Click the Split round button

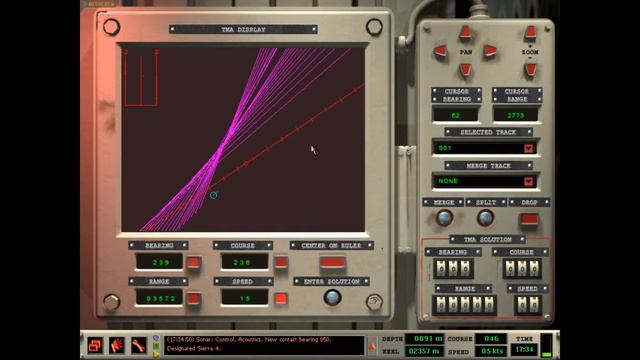485,218
